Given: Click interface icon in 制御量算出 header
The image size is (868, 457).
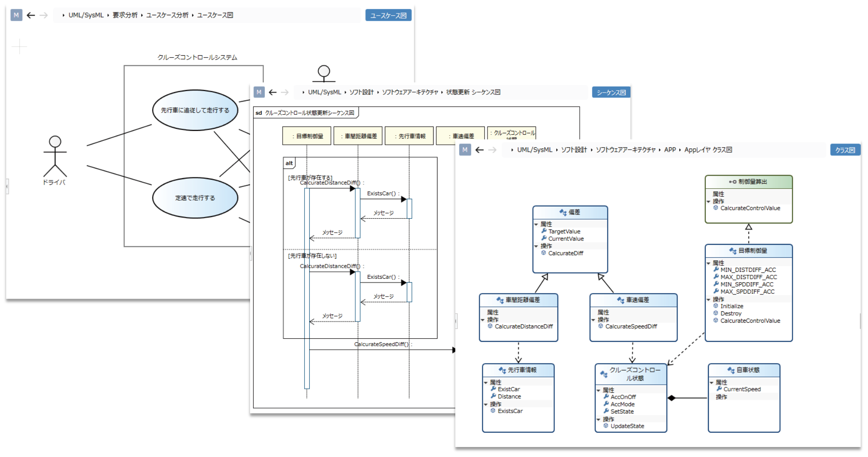Looking at the screenshot, I should tap(733, 182).
